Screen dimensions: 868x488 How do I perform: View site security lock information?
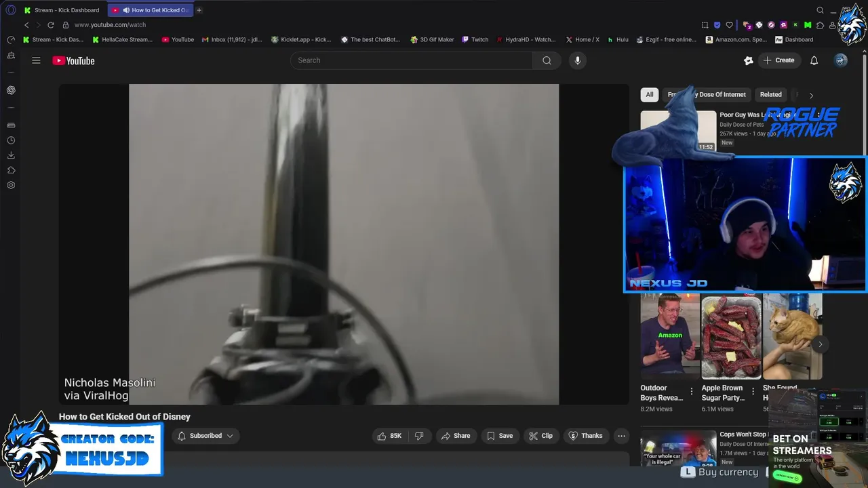[66, 25]
